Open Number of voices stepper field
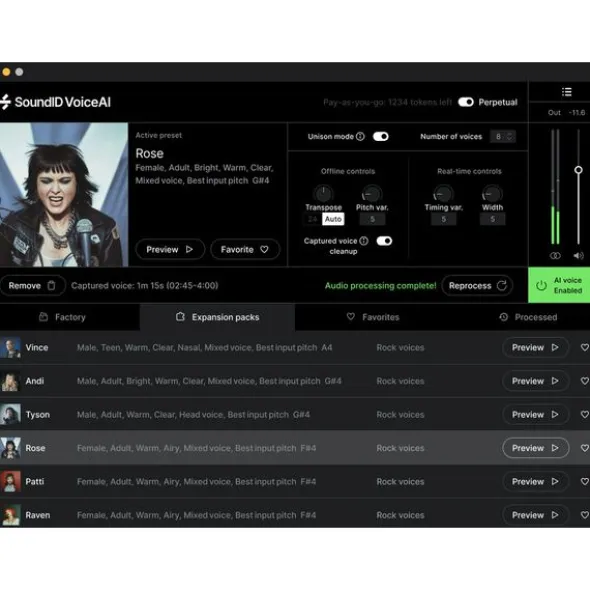Viewport: 590px width, 591px height. pyautogui.click(x=503, y=136)
